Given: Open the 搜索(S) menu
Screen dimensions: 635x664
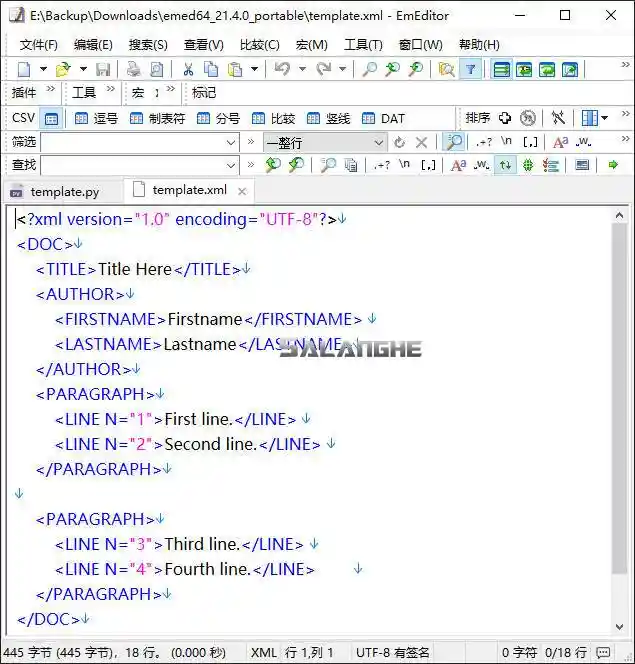Looking at the screenshot, I should click(x=148, y=45).
